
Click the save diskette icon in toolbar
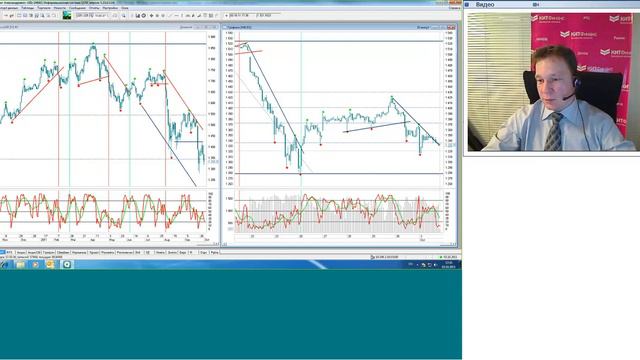point(138,16)
